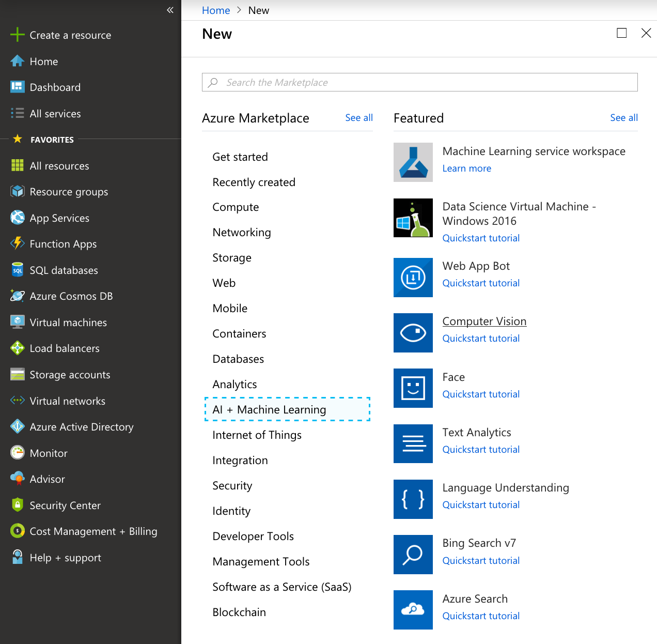
Task: Click the Machine Learning service workspace tile icon
Action: click(413, 162)
